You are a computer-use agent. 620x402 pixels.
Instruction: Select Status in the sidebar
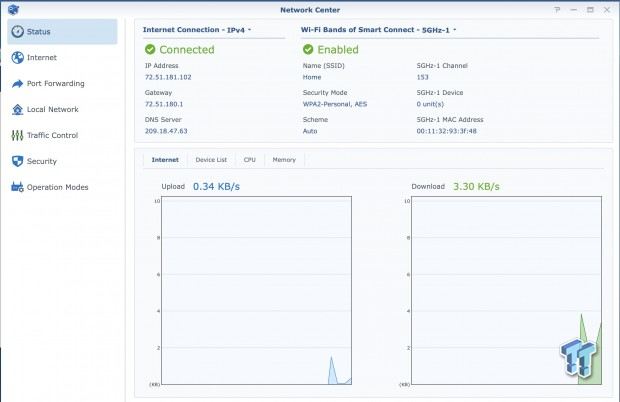[x=62, y=32]
